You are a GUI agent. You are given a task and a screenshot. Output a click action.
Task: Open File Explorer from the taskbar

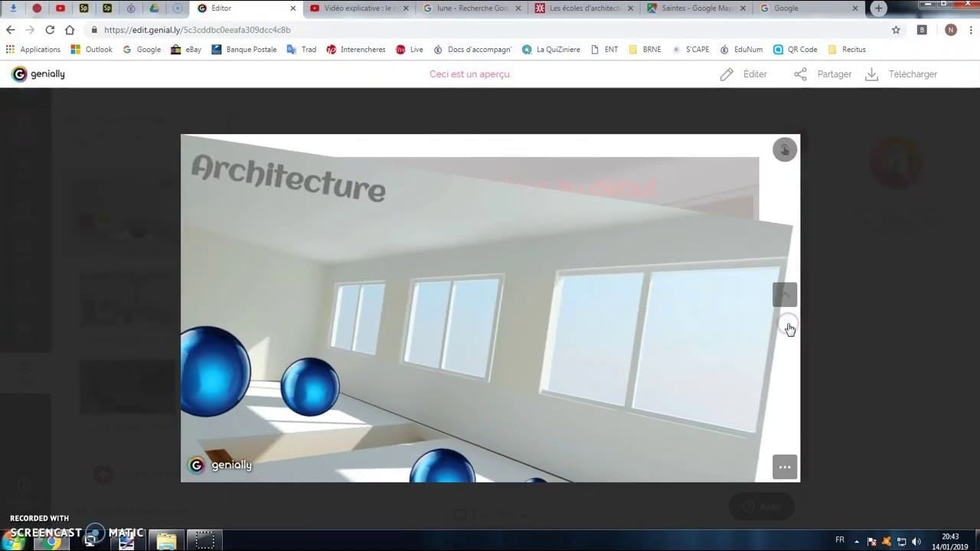click(x=166, y=540)
